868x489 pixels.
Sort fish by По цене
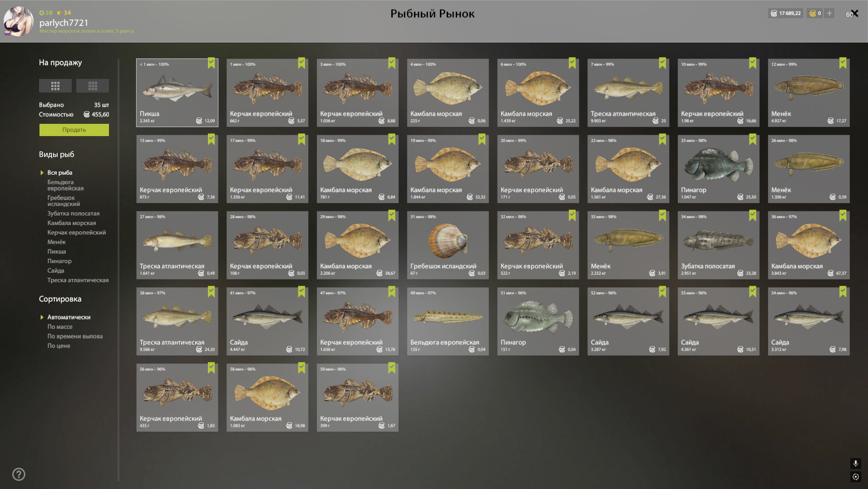[x=59, y=346]
